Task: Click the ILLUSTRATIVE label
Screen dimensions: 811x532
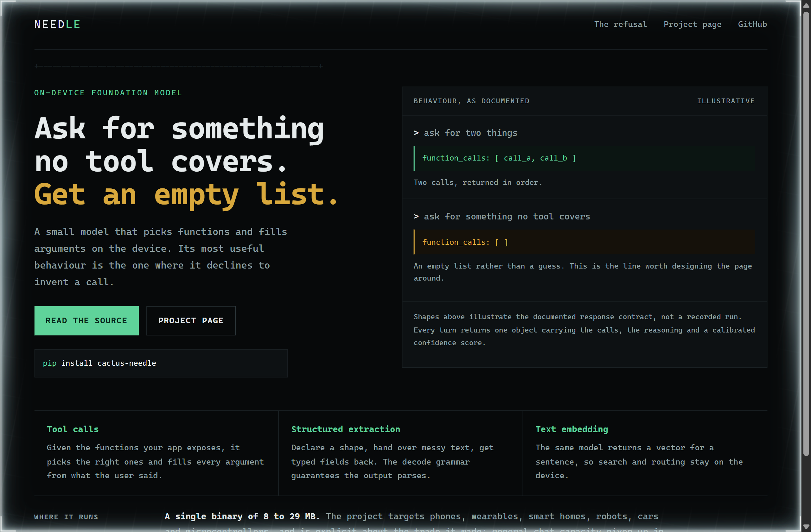Action: point(725,101)
